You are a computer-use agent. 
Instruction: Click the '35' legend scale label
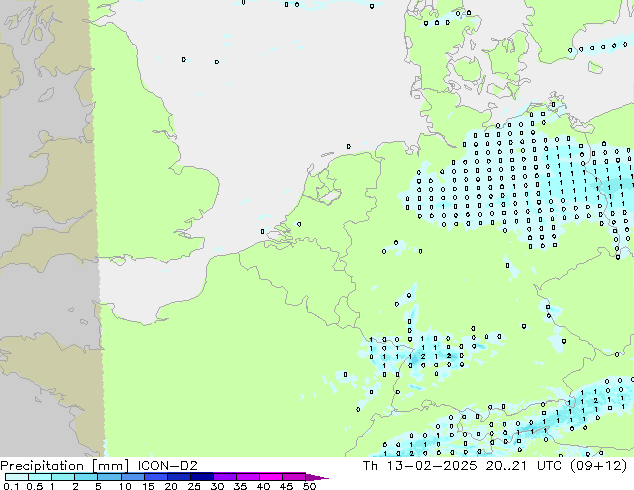click(240, 486)
